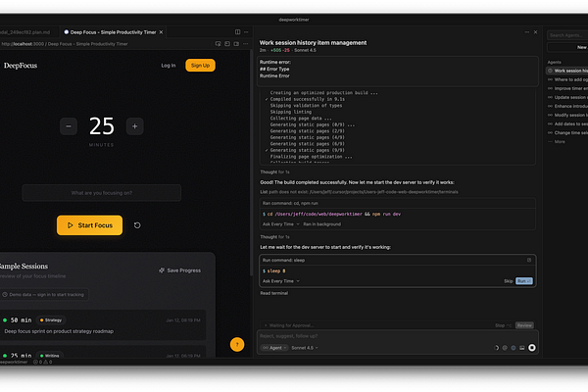This screenshot has width=588, height=392.
Task: Click the 'Read terminal' step
Action: click(x=274, y=293)
